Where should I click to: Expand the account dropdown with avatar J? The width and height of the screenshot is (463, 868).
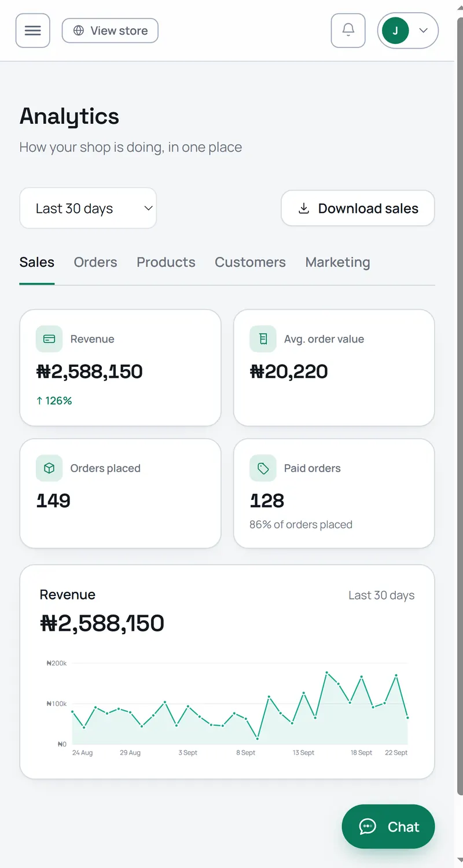pyautogui.click(x=408, y=31)
